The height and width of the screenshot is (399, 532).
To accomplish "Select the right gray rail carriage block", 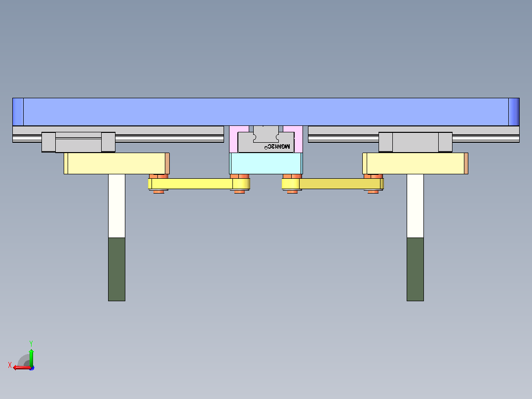I will point(416,142).
